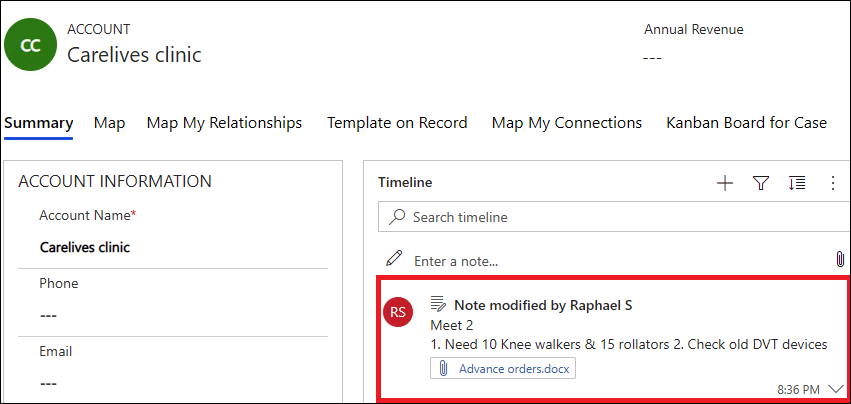Click the pencil icon beside Enter a note

pos(394,258)
